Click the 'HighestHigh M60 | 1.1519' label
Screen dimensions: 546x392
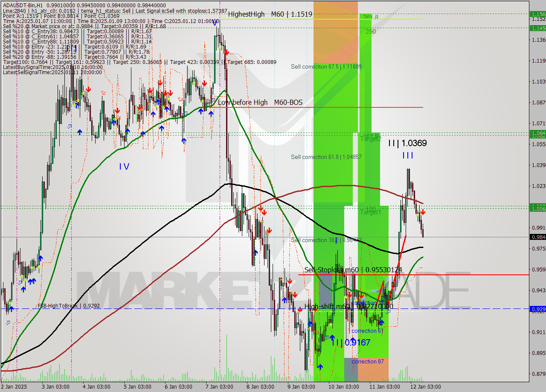[270, 14]
